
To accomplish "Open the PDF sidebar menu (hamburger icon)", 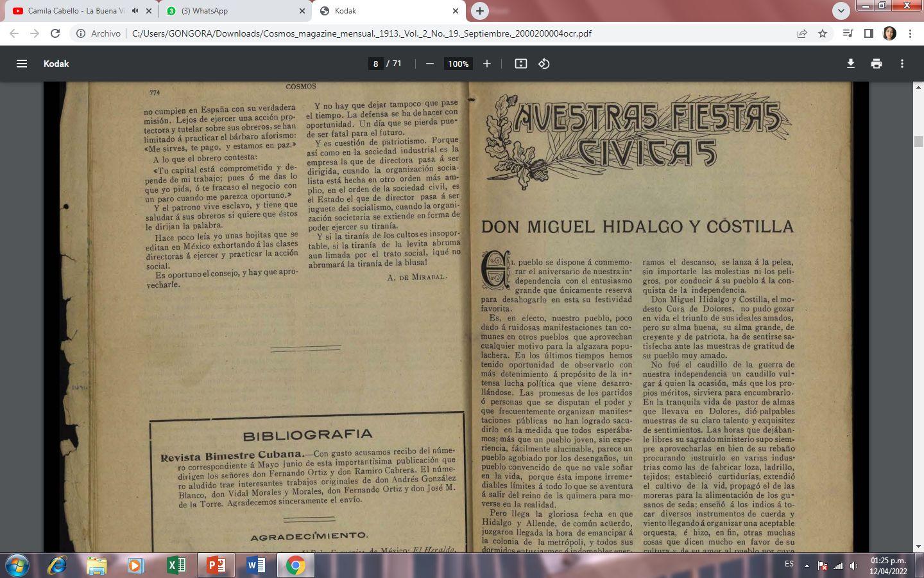I will (x=22, y=64).
